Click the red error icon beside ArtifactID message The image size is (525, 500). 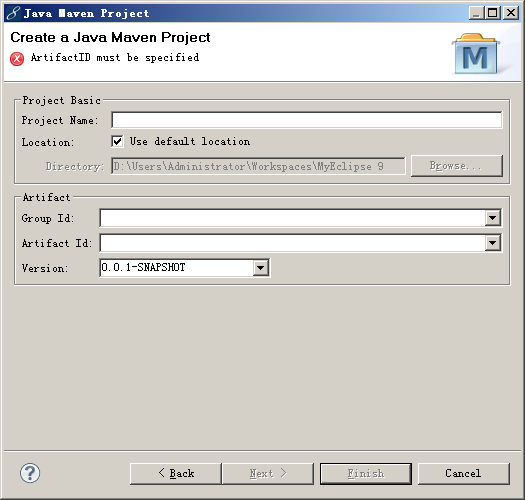[x=17, y=59]
